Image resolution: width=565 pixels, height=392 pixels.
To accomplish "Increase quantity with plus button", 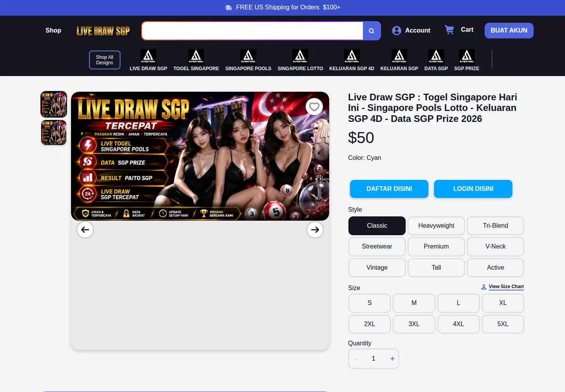I will coord(392,359).
